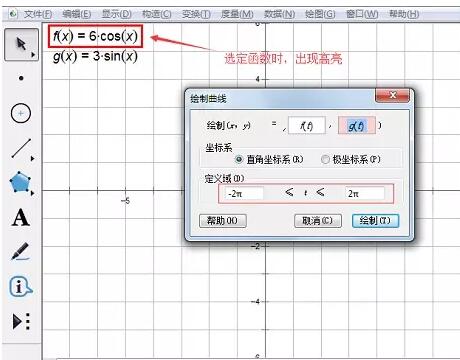
Task: Open the 文件(F) menu
Action: (x=38, y=14)
